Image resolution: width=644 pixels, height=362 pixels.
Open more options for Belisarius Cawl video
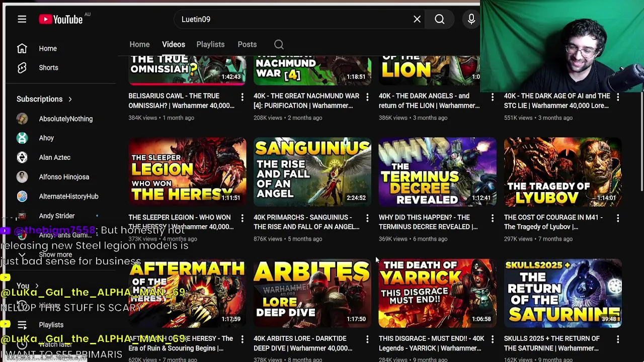242,97
